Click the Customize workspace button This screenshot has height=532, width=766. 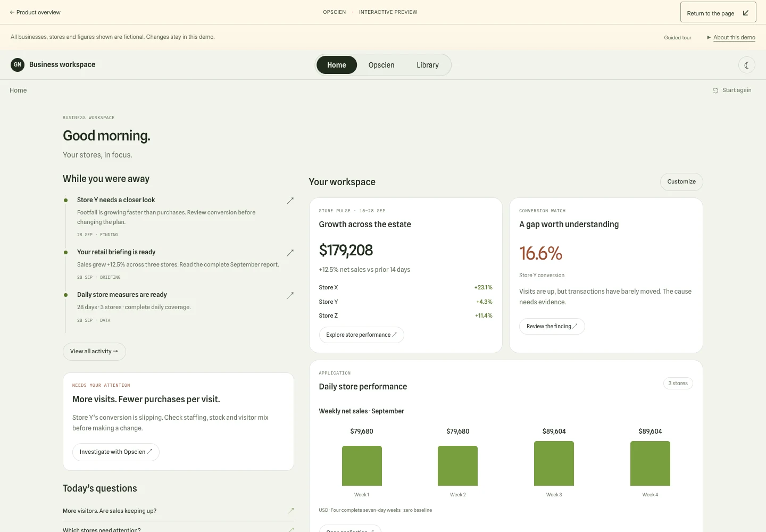(681, 182)
